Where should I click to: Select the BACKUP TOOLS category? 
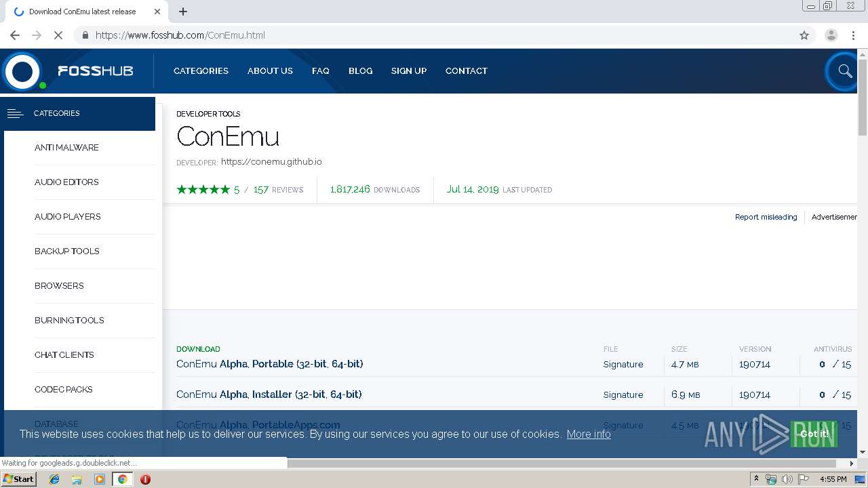click(x=66, y=251)
